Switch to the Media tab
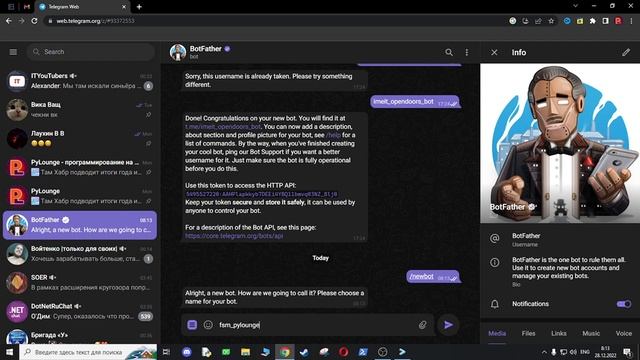640x360 pixels. coord(497,333)
